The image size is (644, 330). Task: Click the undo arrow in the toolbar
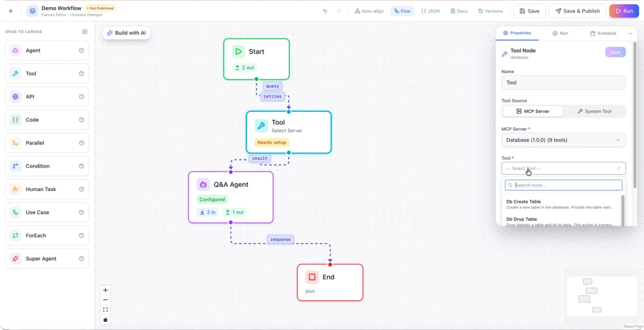[325, 11]
